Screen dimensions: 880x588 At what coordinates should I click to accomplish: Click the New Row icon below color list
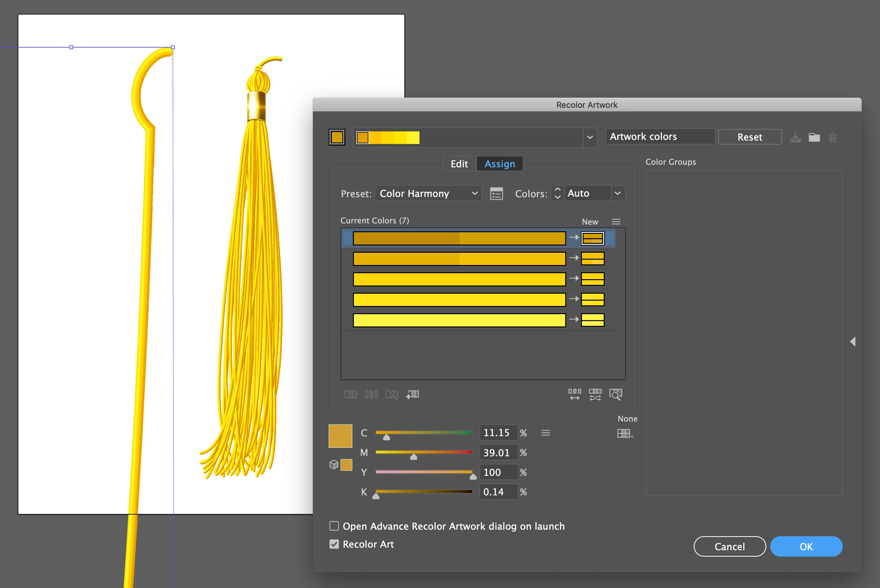pyautogui.click(x=413, y=394)
